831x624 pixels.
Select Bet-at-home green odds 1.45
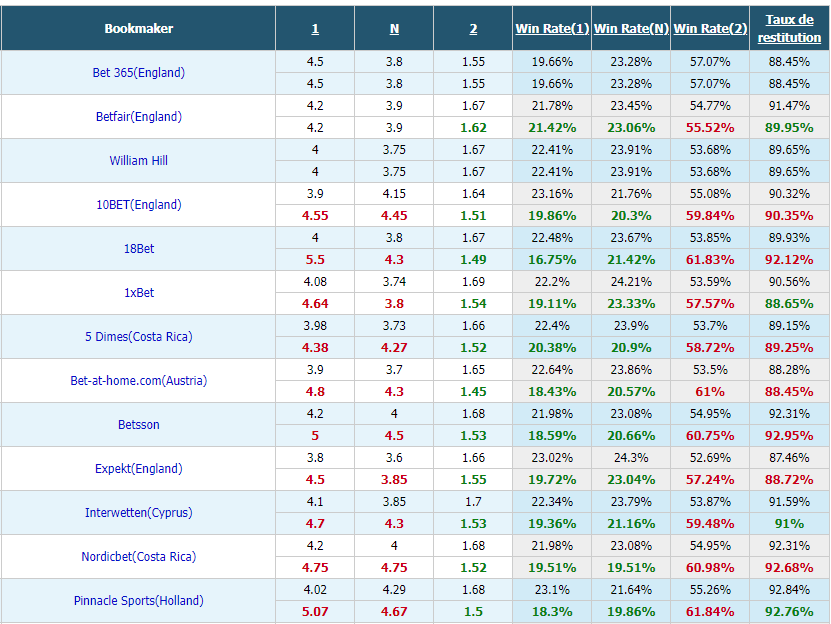[473, 392]
